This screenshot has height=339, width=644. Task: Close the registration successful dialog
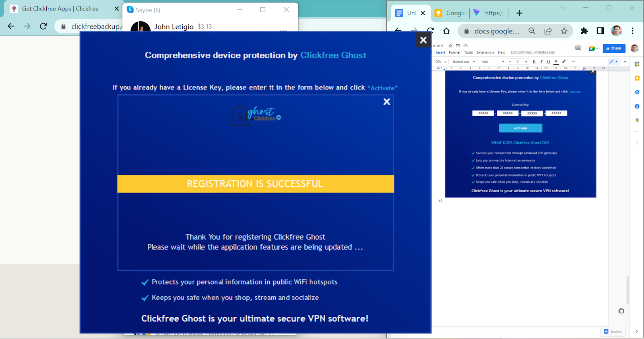[387, 102]
